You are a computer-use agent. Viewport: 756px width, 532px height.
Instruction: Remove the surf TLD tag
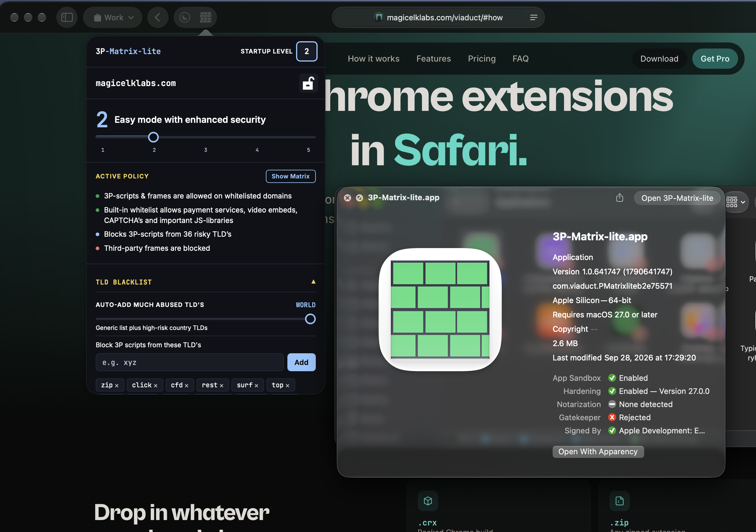click(256, 386)
